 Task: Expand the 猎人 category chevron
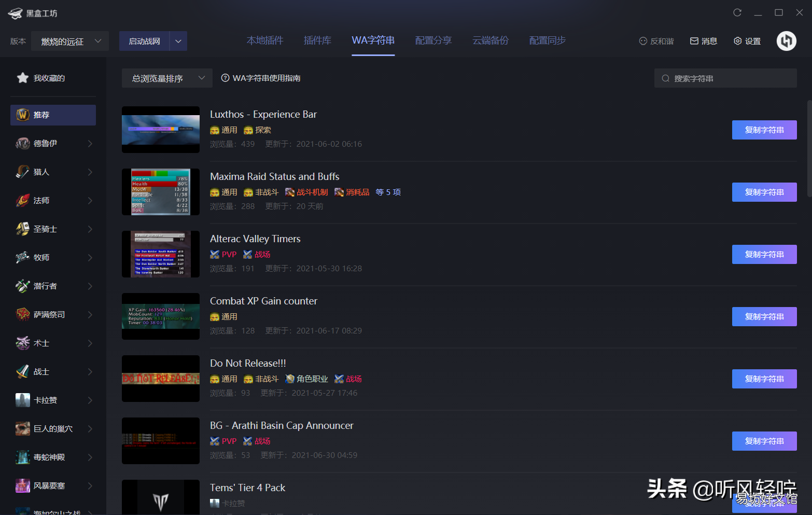point(90,172)
